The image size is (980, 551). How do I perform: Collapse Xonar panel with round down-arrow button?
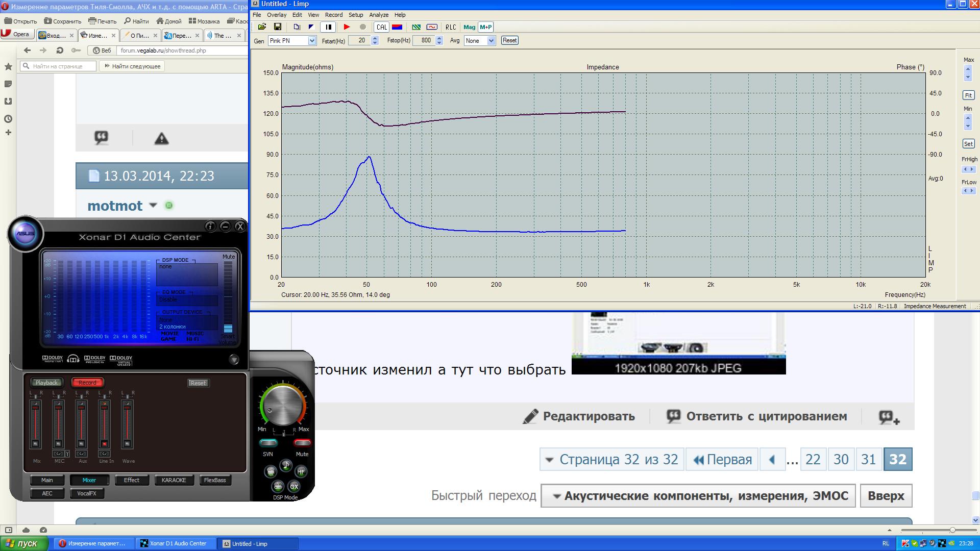(x=234, y=359)
